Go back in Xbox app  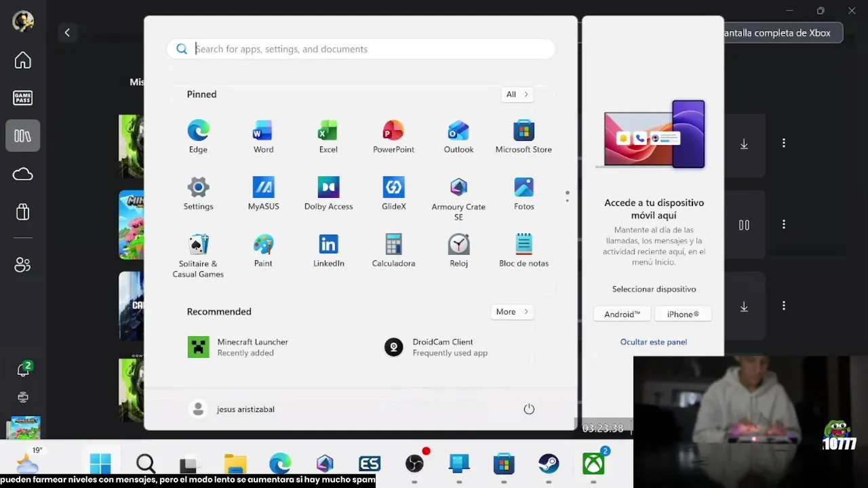(67, 33)
